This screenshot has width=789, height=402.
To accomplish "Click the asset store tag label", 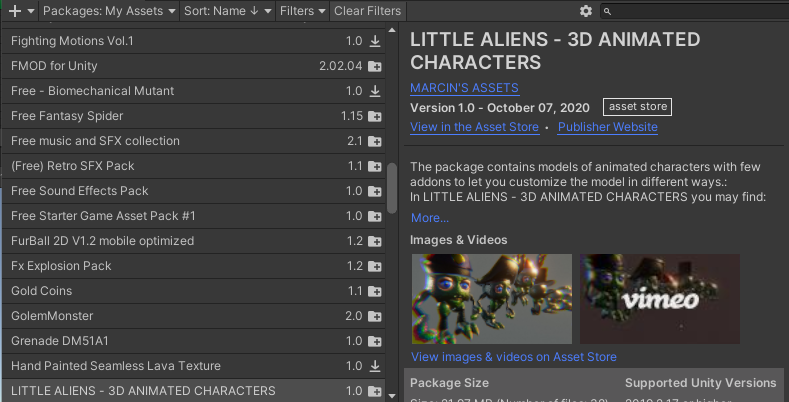I will click(638, 107).
